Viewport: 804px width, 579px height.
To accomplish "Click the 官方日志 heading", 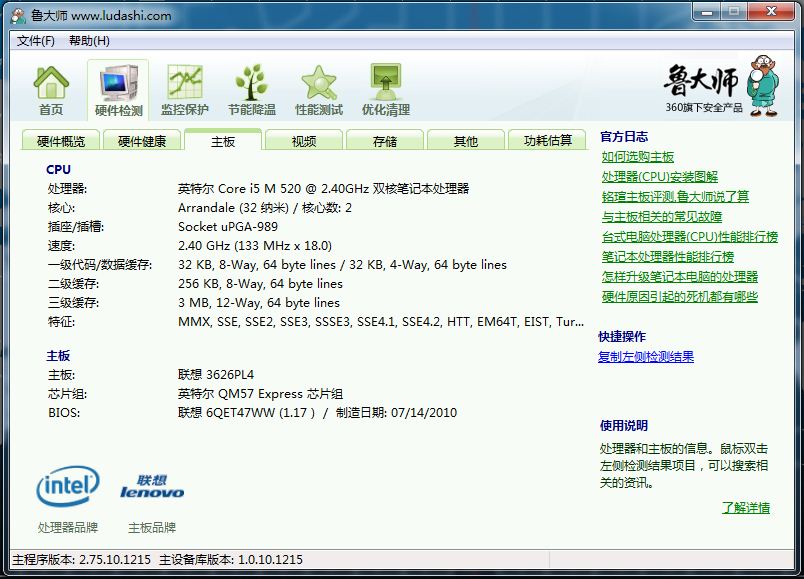I will pyautogui.click(x=624, y=137).
